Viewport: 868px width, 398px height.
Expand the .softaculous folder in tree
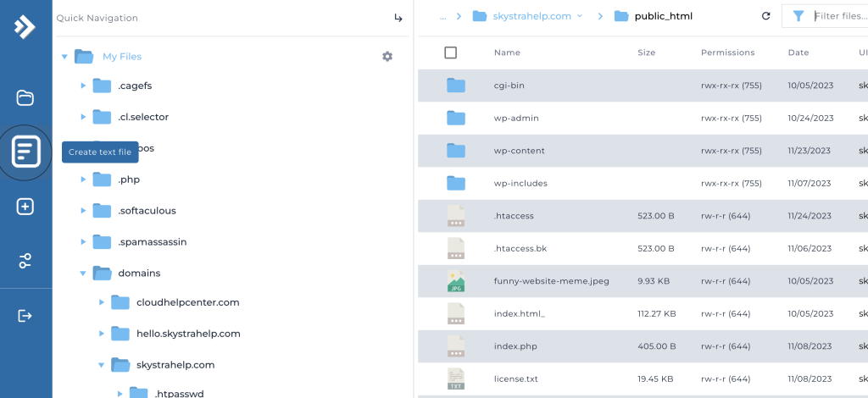83,211
